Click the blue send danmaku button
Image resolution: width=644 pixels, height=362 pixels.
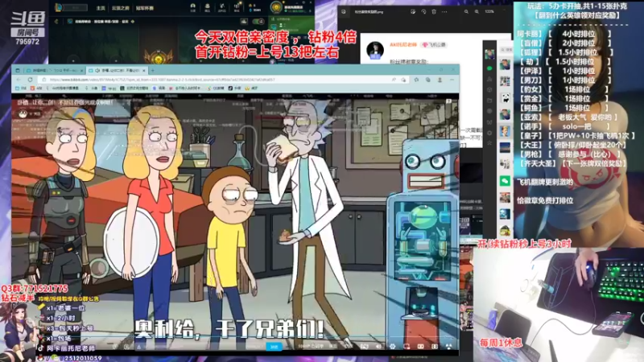coord(274,347)
